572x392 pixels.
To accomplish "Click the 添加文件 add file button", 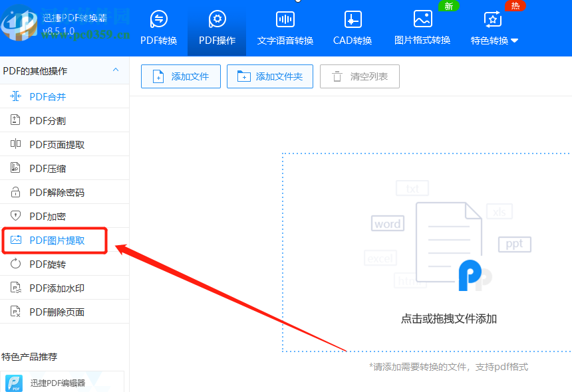I will (x=180, y=76).
